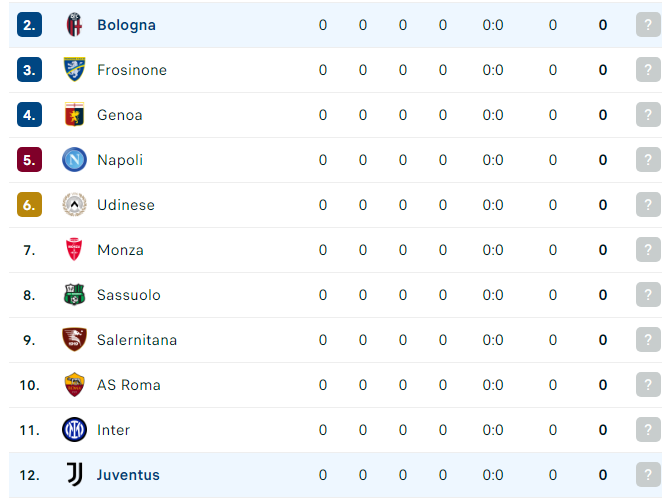
Task: Open the Bologna team link
Action: [x=126, y=25]
